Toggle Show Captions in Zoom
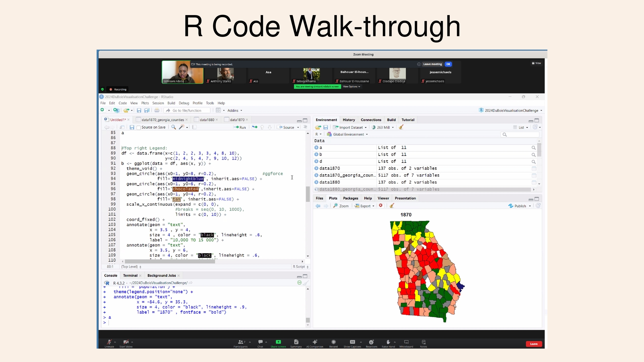The width and height of the screenshot is (644, 362). tap(352, 343)
